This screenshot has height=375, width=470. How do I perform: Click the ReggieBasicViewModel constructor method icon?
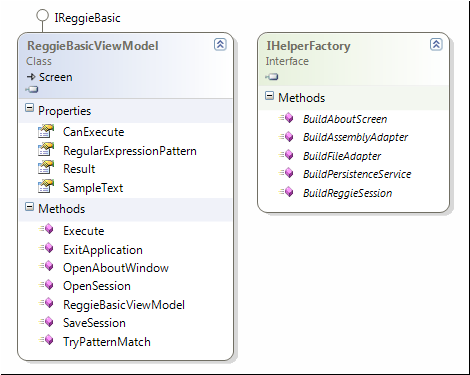[x=46, y=303]
